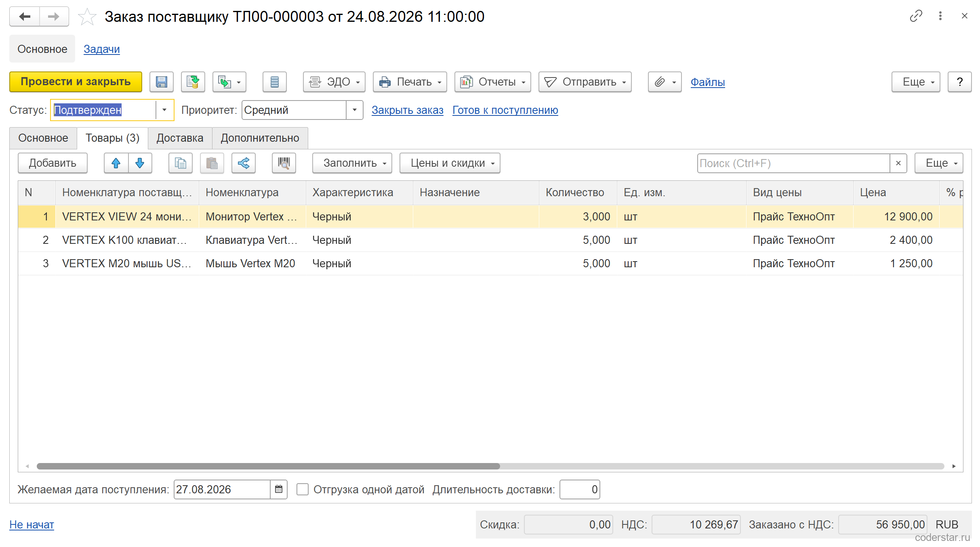Click the Готов к поступлению link
980x547 pixels.
pos(505,110)
